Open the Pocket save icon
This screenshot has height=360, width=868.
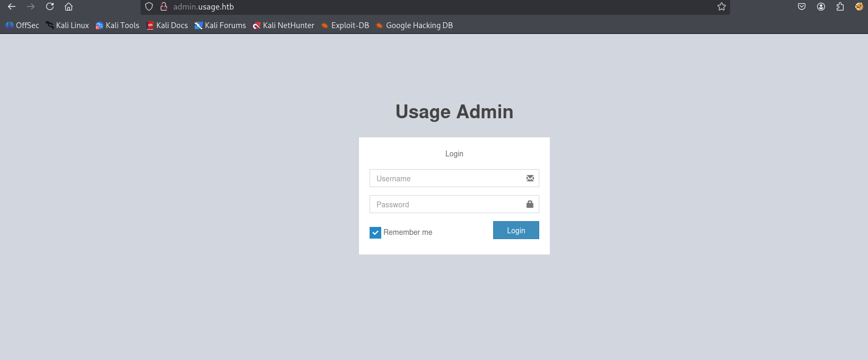coord(802,7)
